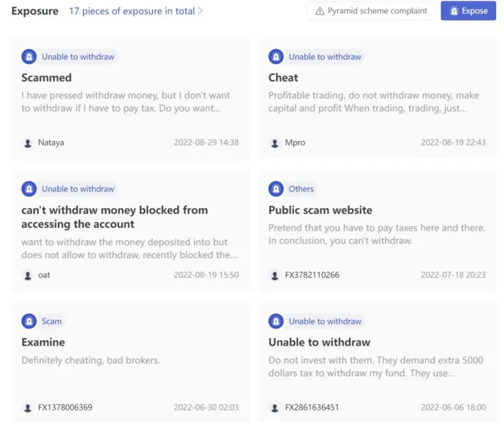Click username Nataya
The width and height of the screenshot is (504, 422).
coord(51,143)
